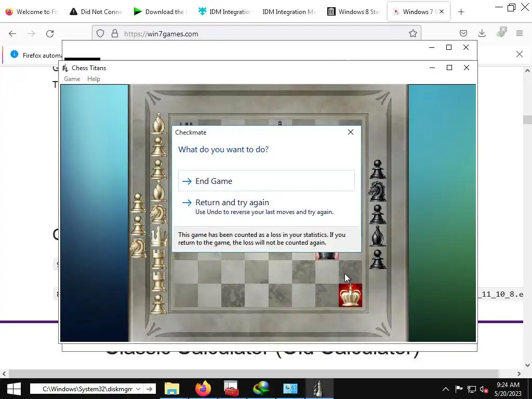Open toolbox app in taskbar

click(232, 389)
